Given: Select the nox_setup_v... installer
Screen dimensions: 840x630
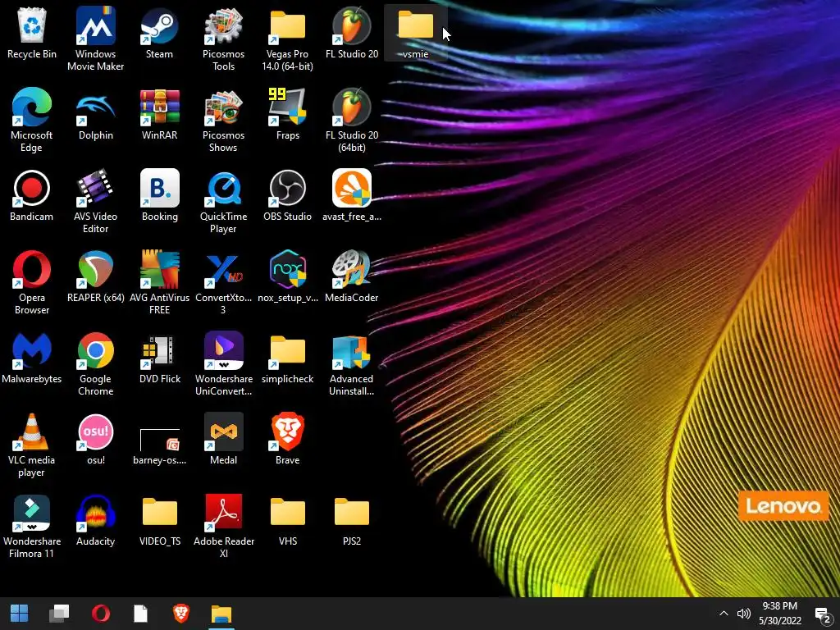Looking at the screenshot, I should coord(288,277).
